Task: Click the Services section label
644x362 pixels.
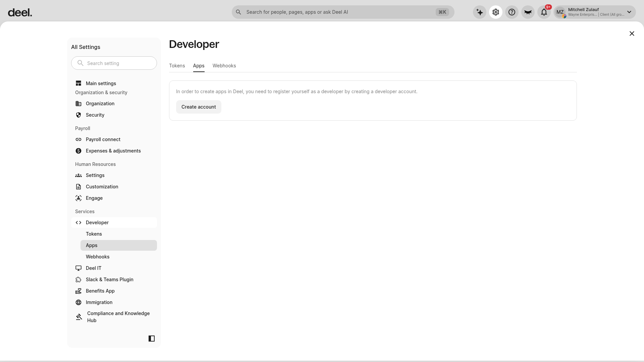Action: [85, 212]
